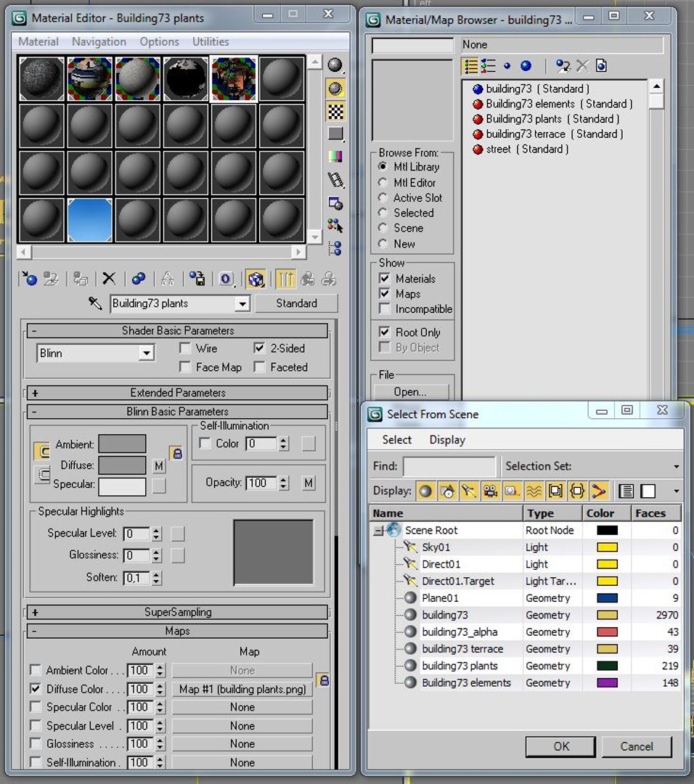
Task: Enable the Wire checkbox
Action: point(185,348)
